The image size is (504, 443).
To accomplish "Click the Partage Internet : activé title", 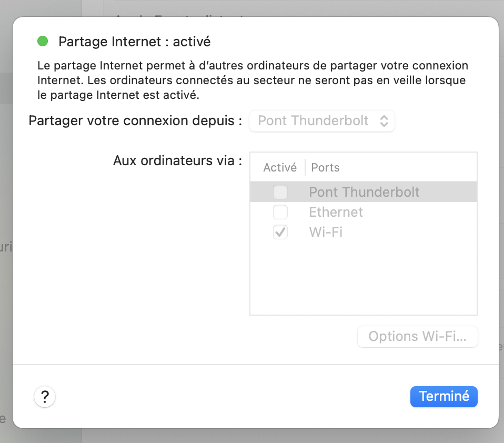I will [x=134, y=42].
